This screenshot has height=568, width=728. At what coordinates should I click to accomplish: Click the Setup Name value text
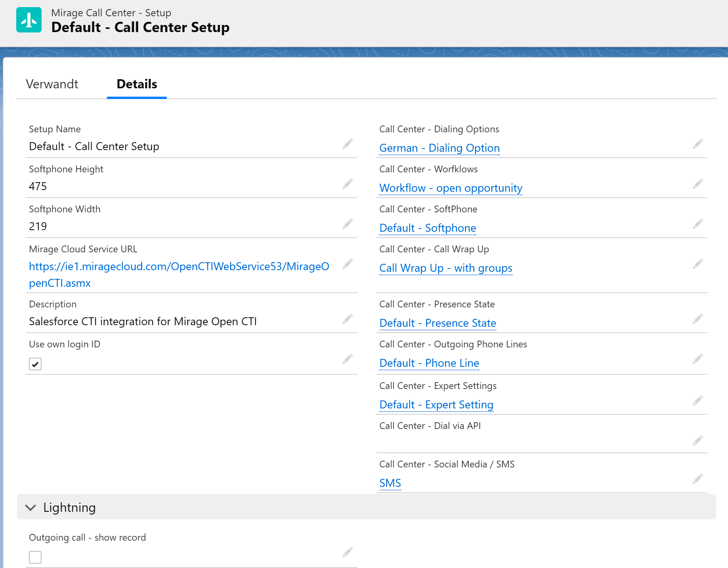(94, 147)
